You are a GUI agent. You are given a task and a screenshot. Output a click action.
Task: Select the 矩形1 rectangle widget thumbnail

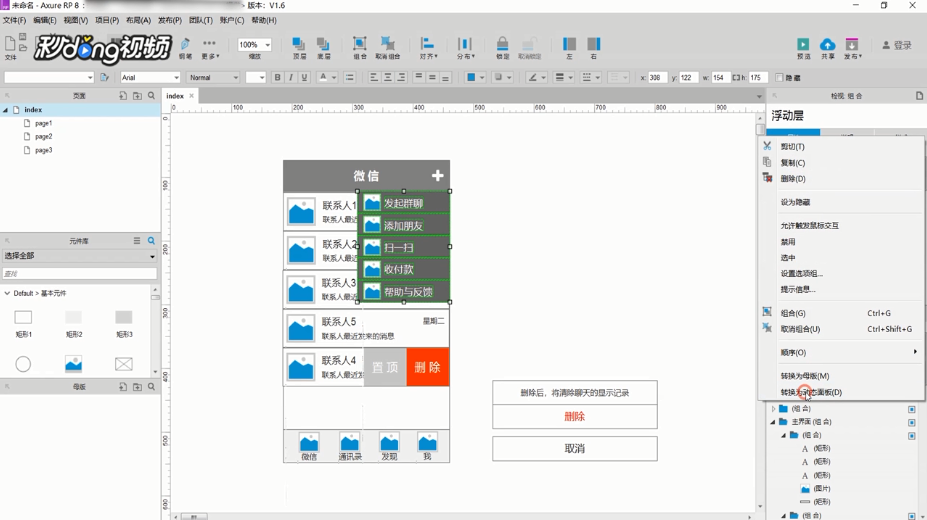pyautogui.click(x=23, y=318)
